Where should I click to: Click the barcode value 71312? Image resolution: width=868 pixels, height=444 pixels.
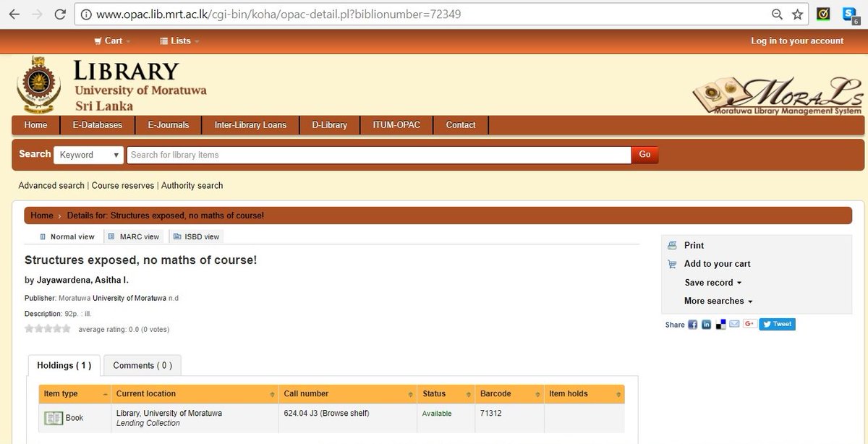coord(490,414)
